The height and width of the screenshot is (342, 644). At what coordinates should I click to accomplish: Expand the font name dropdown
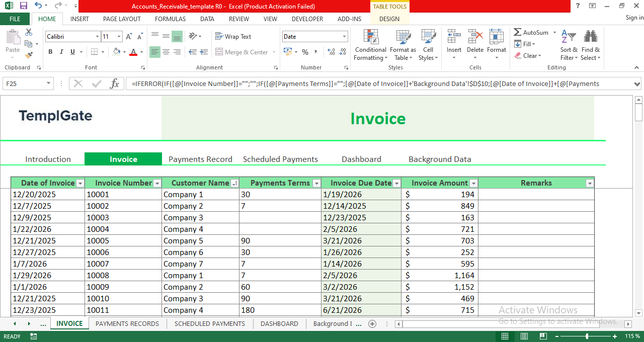(97, 37)
